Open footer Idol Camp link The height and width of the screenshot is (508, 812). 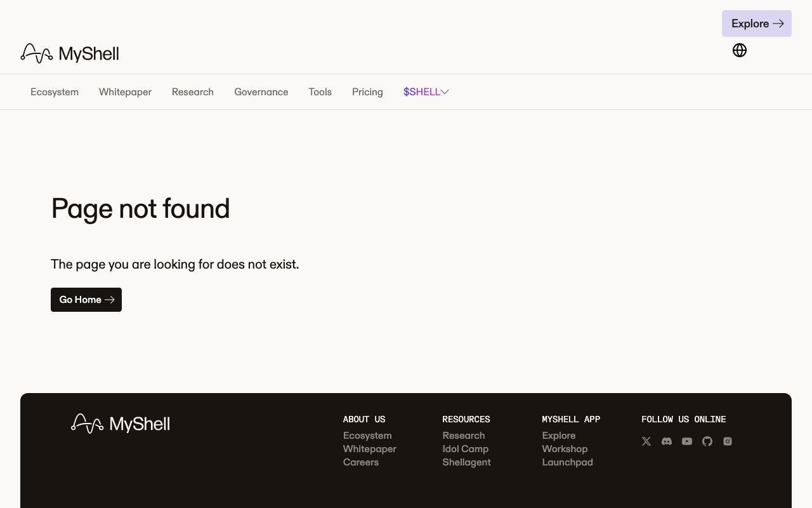coord(466,449)
